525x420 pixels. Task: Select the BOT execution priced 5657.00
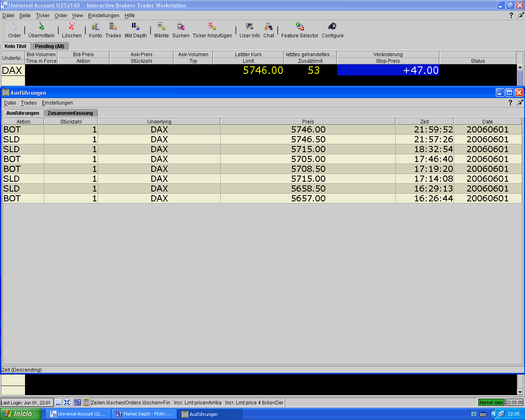262,199
